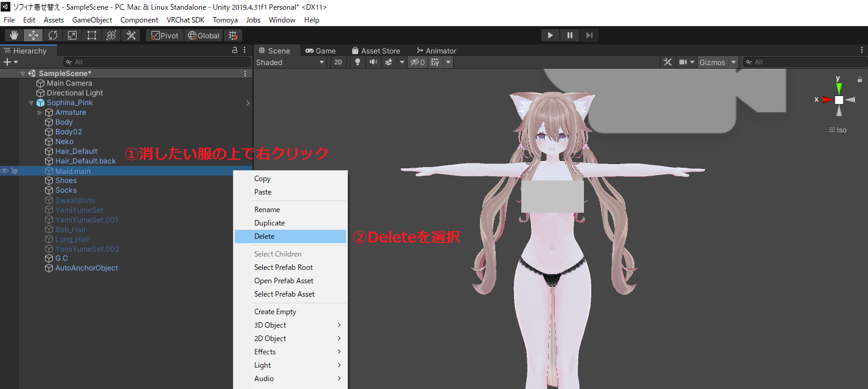This screenshot has width=868, height=389.
Task: Select the Neko object
Action: pos(64,142)
